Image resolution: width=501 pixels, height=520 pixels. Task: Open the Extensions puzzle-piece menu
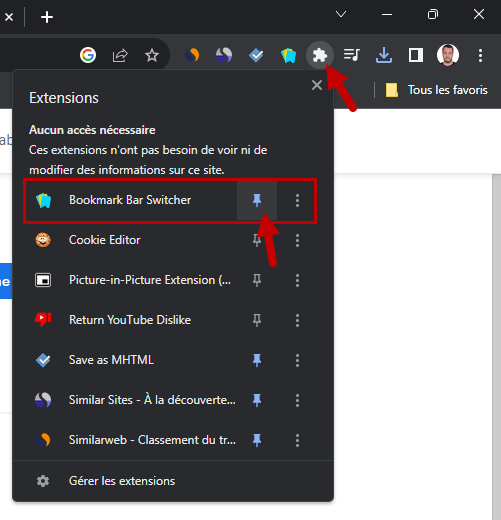[x=320, y=55]
